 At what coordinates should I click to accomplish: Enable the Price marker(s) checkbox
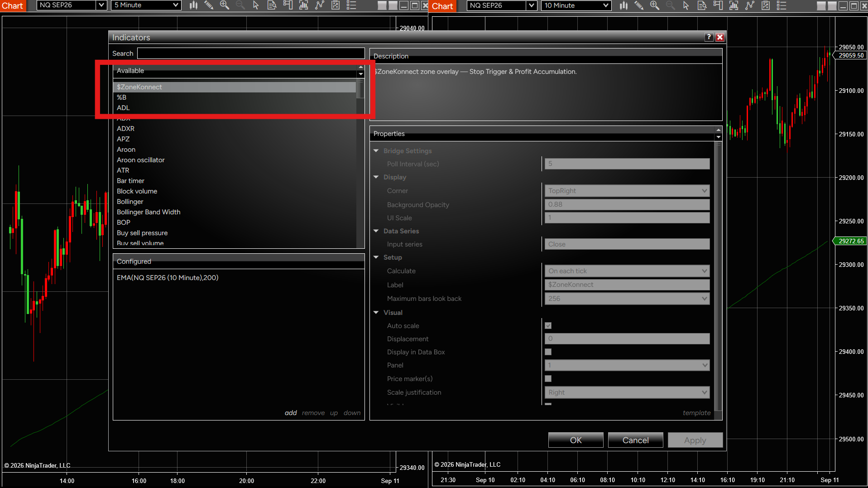(x=548, y=379)
